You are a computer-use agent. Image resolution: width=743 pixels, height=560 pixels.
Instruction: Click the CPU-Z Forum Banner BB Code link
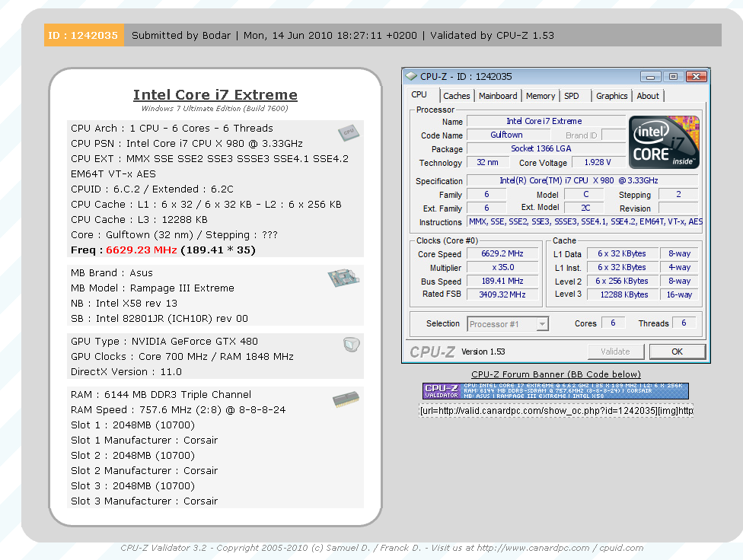(x=556, y=374)
